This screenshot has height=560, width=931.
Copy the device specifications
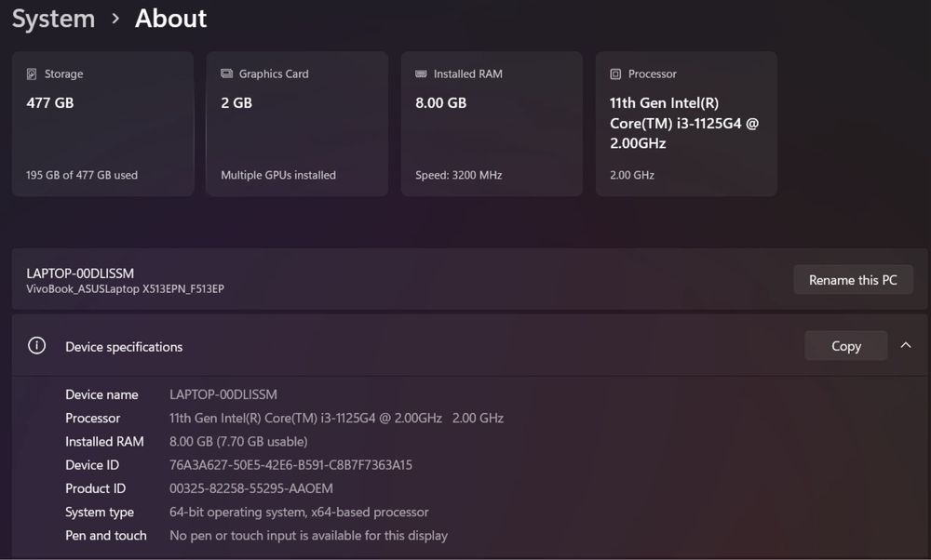click(x=845, y=346)
